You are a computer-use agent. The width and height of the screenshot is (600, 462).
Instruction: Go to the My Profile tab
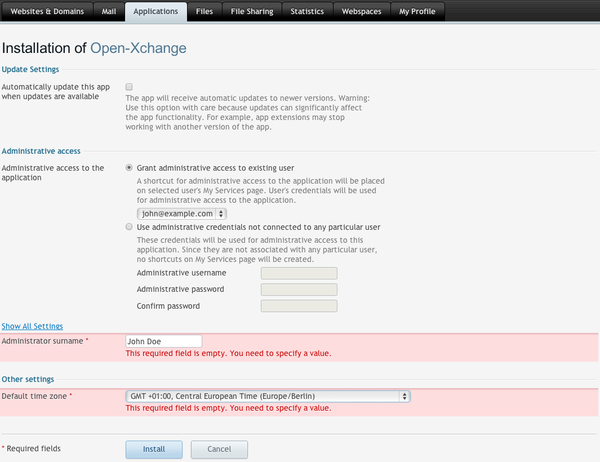417,11
